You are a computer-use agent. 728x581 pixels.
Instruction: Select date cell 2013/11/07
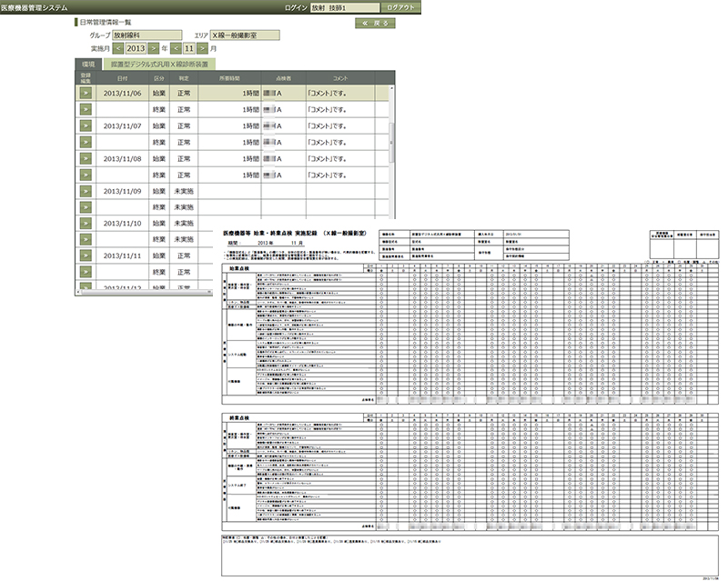click(x=122, y=125)
